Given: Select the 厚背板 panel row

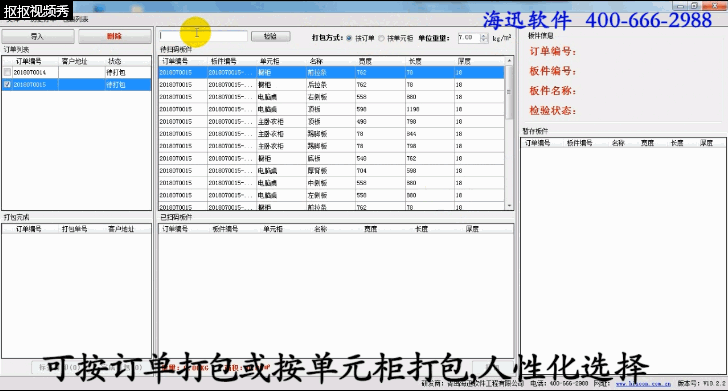Looking at the screenshot, I should tap(332, 170).
